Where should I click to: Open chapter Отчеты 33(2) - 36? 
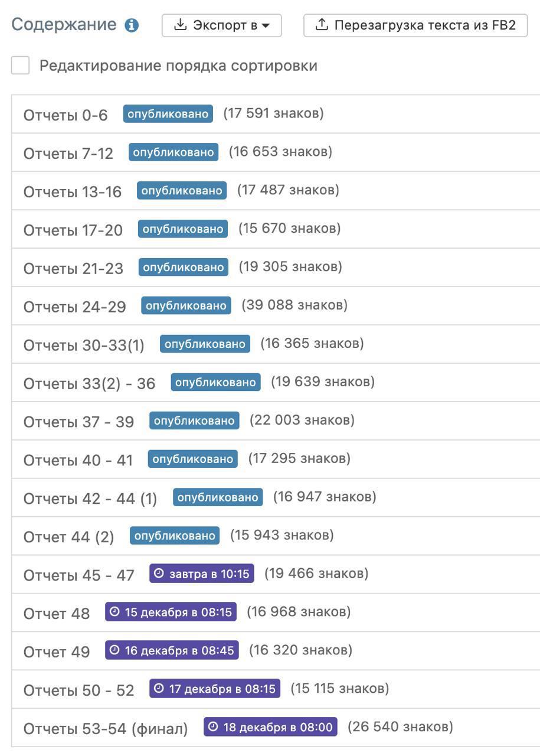pos(89,384)
